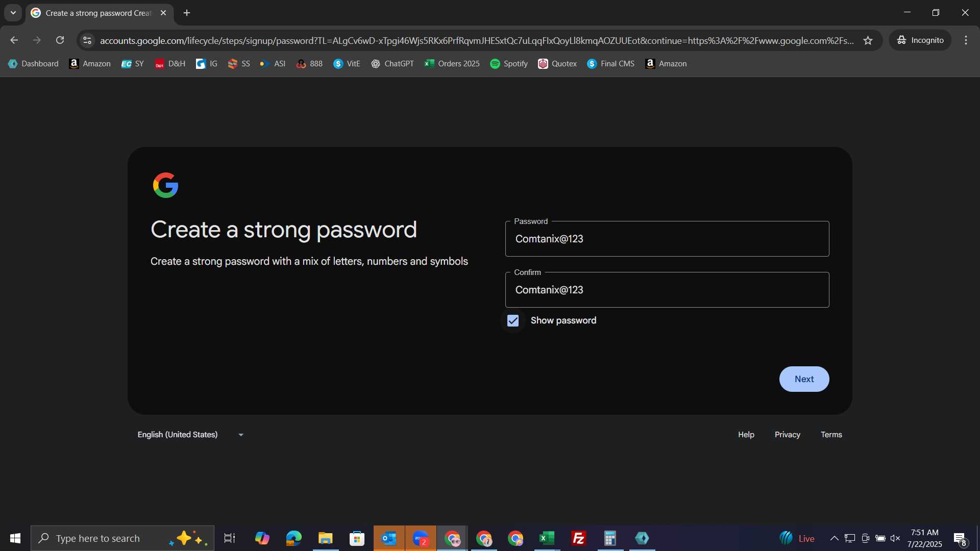Click the address bar URL

pyautogui.click(x=477, y=40)
